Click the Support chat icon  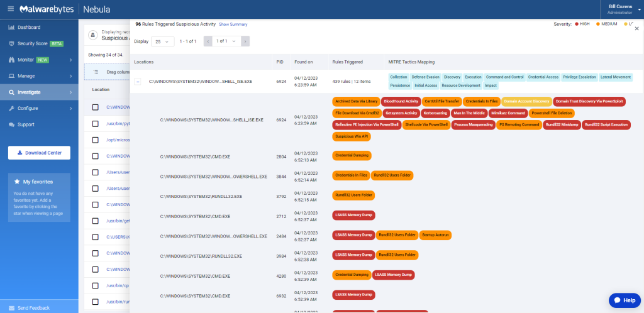click(11, 124)
